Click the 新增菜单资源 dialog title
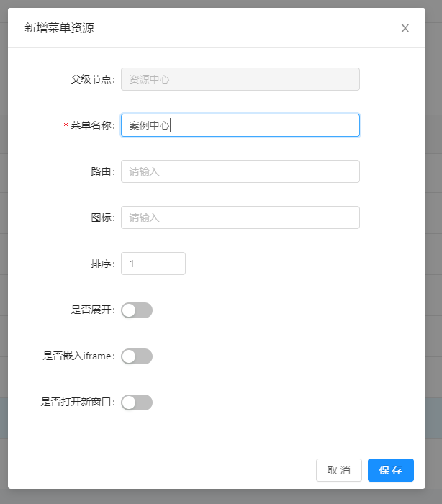Image resolution: width=442 pixels, height=504 pixels. click(60, 28)
